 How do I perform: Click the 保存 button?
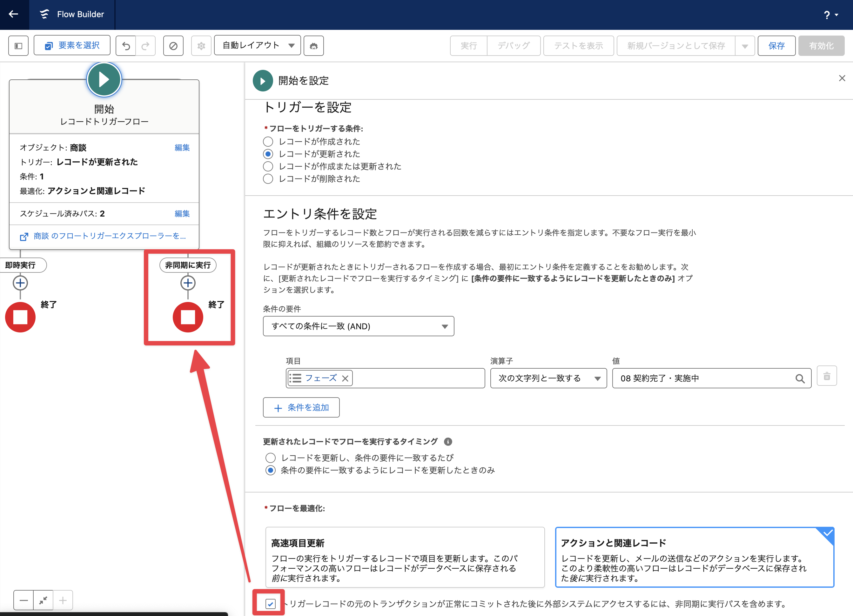tap(776, 46)
